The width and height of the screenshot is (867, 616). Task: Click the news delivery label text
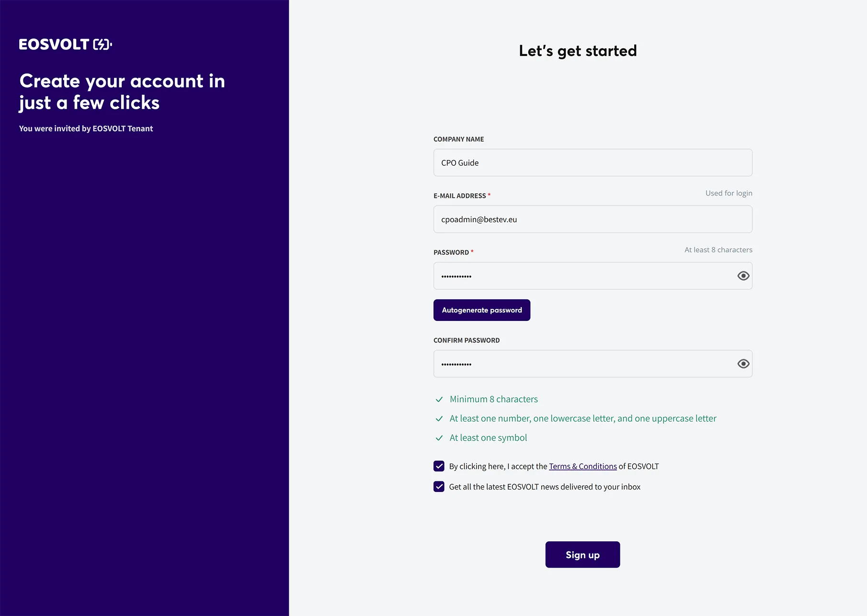pos(545,487)
